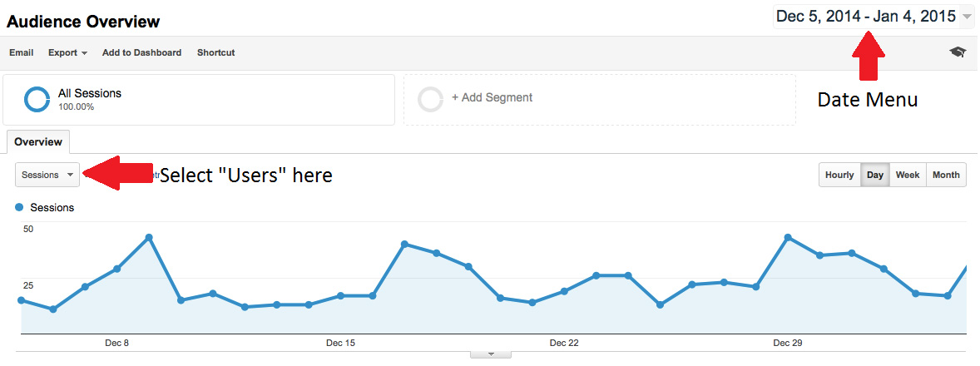This screenshot has width=980, height=366.
Task: Open the date range dropdown arrow
Action: [x=968, y=17]
